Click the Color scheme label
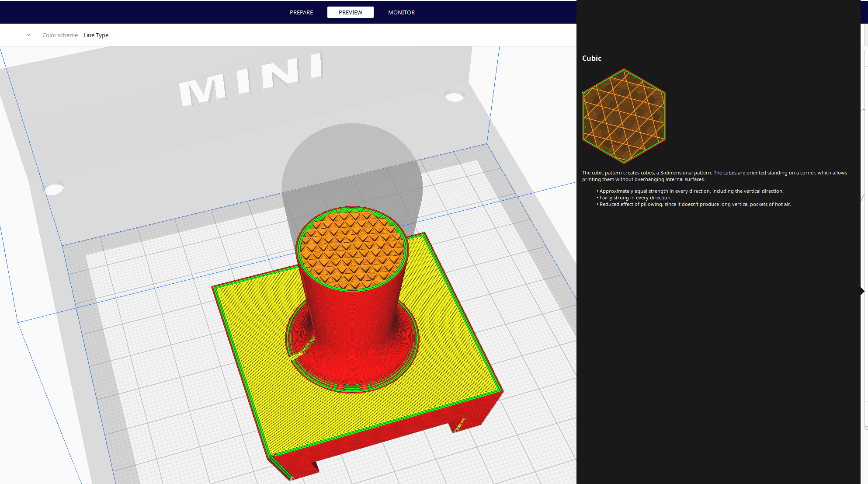868x484 pixels. coord(60,35)
